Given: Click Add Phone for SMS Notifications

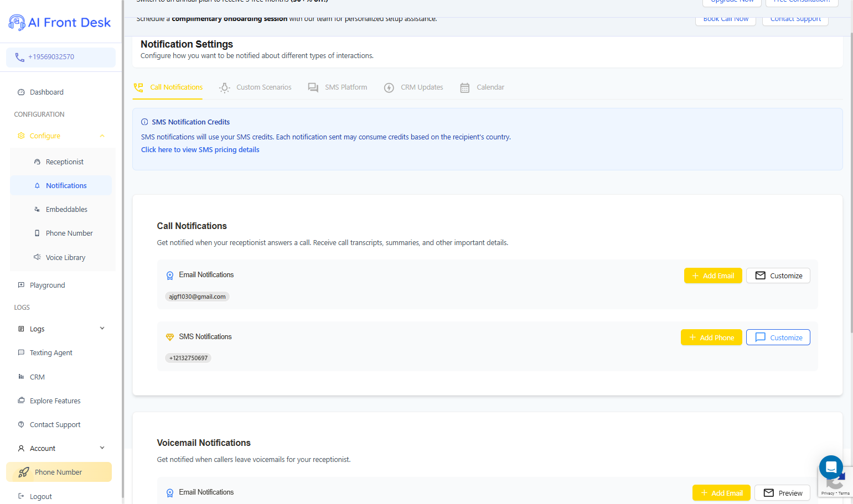Looking at the screenshot, I should [711, 337].
